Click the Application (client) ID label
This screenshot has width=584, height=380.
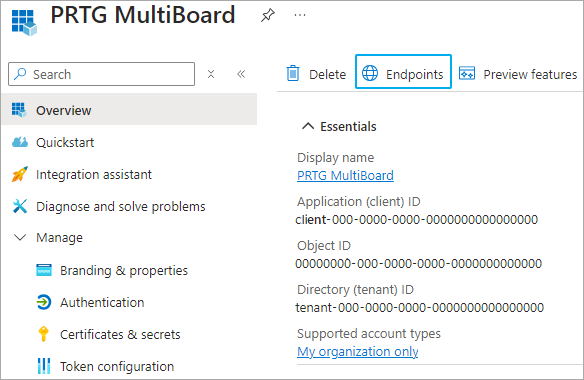(x=359, y=202)
